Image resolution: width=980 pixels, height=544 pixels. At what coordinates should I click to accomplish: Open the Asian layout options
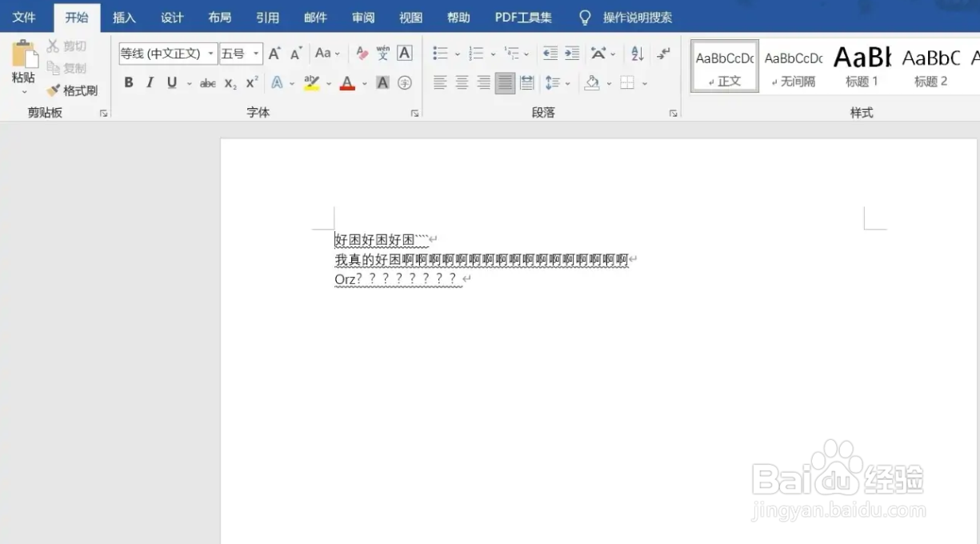pos(598,54)
